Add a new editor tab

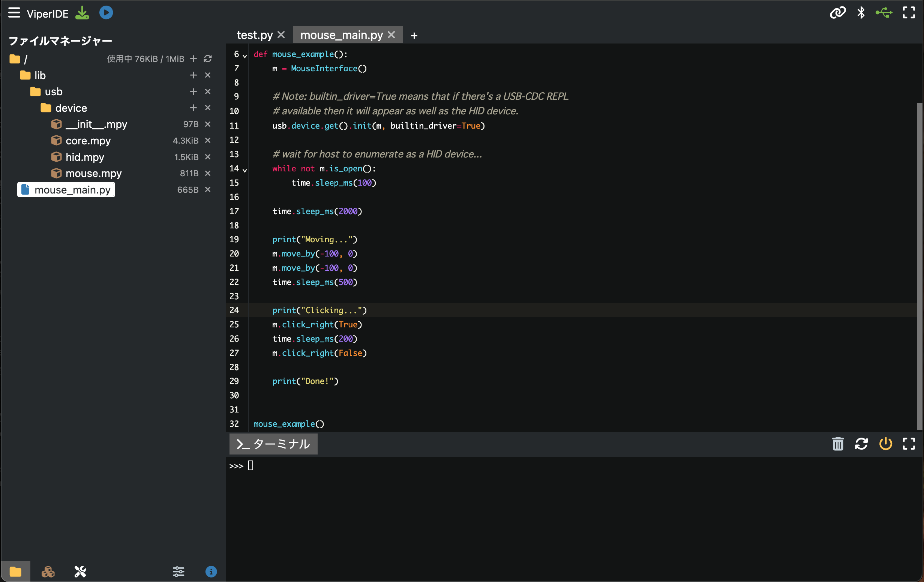coord(414,36)
